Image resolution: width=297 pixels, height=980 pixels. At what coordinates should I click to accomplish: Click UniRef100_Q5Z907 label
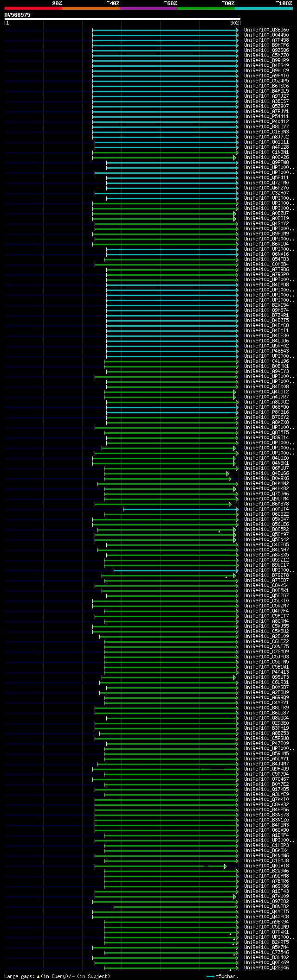click(266, 106)
